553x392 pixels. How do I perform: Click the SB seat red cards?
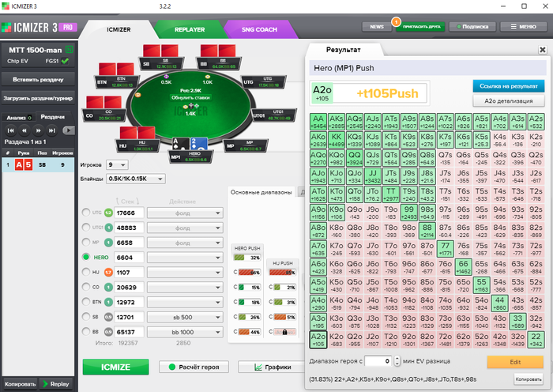(x=160, y=51)
